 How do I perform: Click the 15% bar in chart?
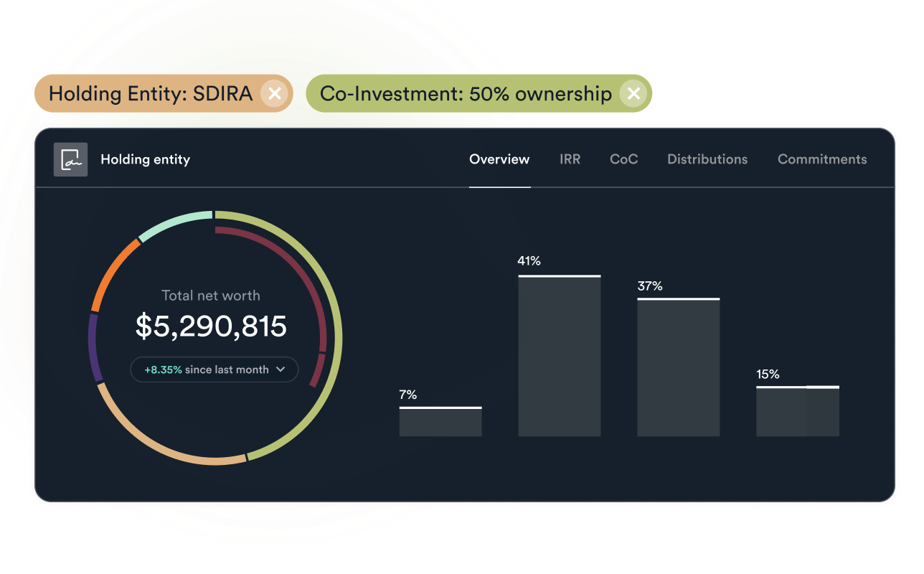(x=797, y=412)
